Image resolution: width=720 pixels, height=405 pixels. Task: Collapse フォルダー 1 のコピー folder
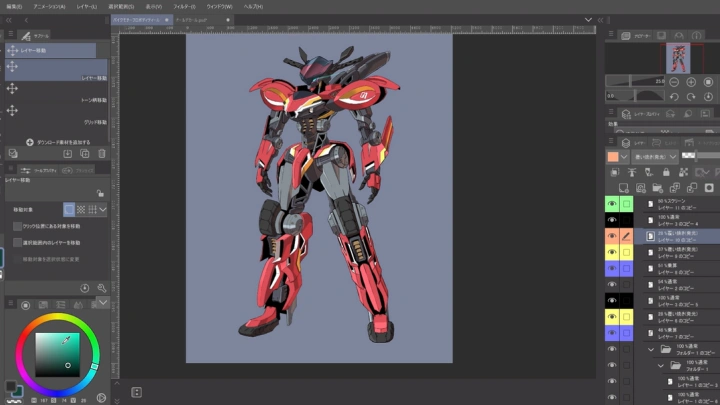(651, 349)
